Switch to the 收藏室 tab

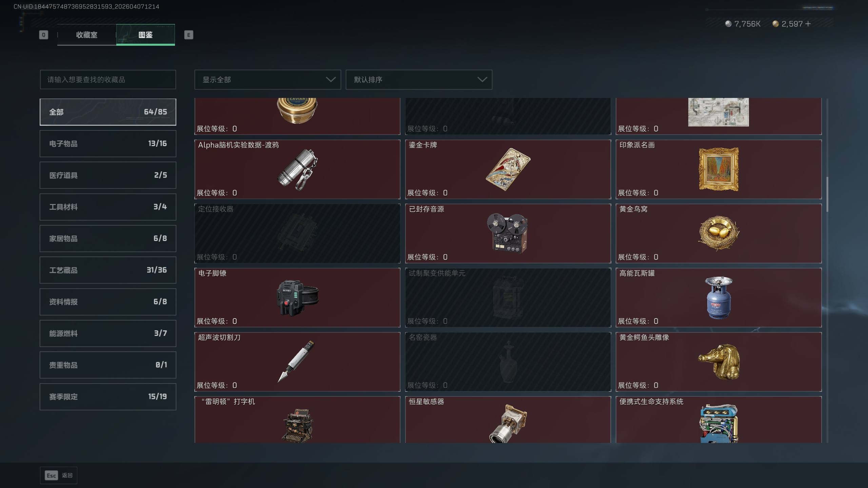87,35
